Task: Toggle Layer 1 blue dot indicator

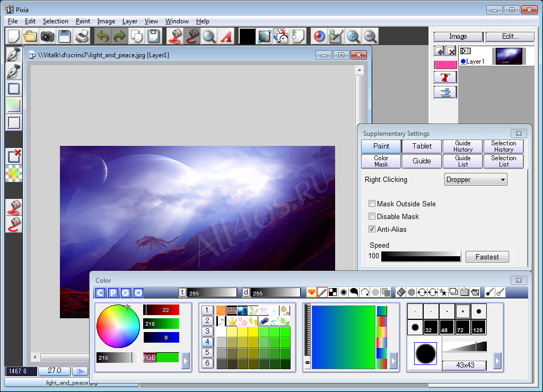Action: click(463, 62)
